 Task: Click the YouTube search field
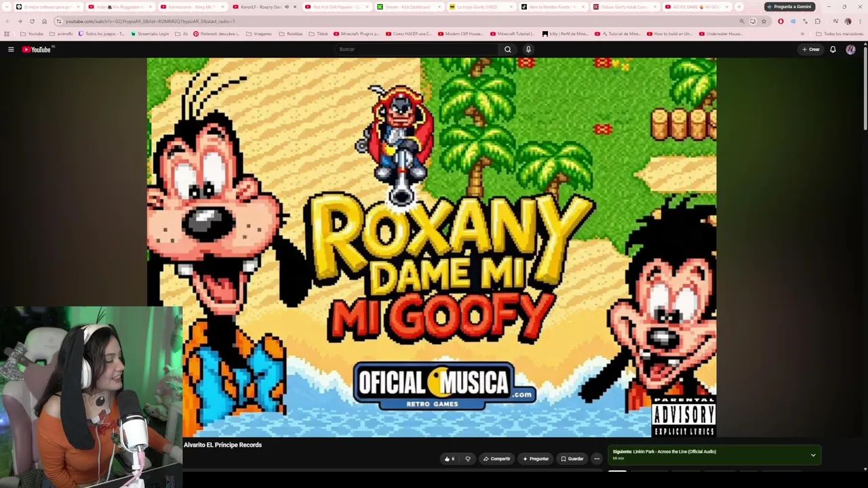(417, 49)
